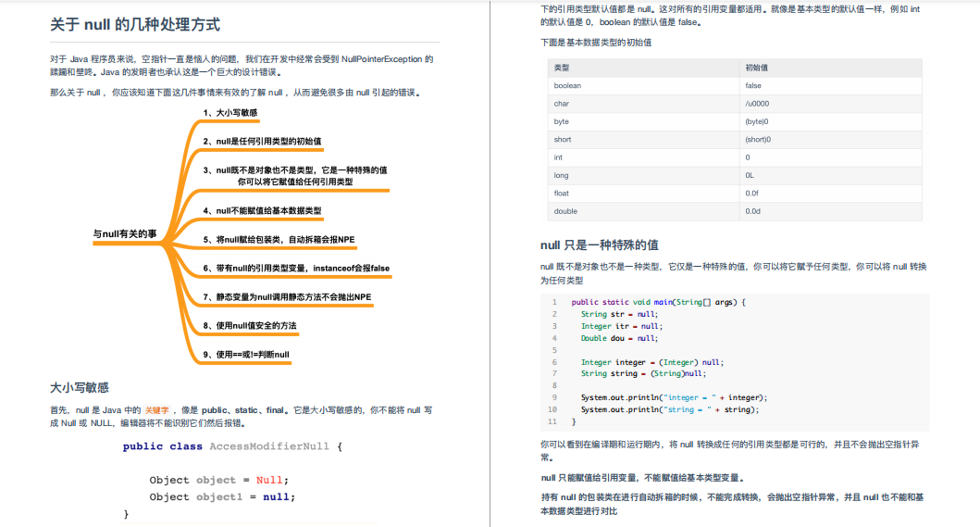Click code line Integer integer = (Integer) null;

pyautogui.click(x=651, y=362)
